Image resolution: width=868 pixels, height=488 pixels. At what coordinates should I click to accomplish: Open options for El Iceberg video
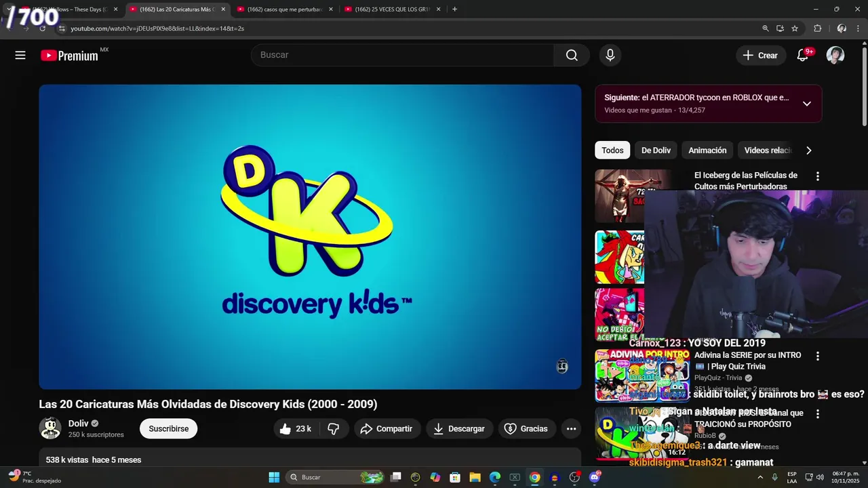tap(817, 176)
